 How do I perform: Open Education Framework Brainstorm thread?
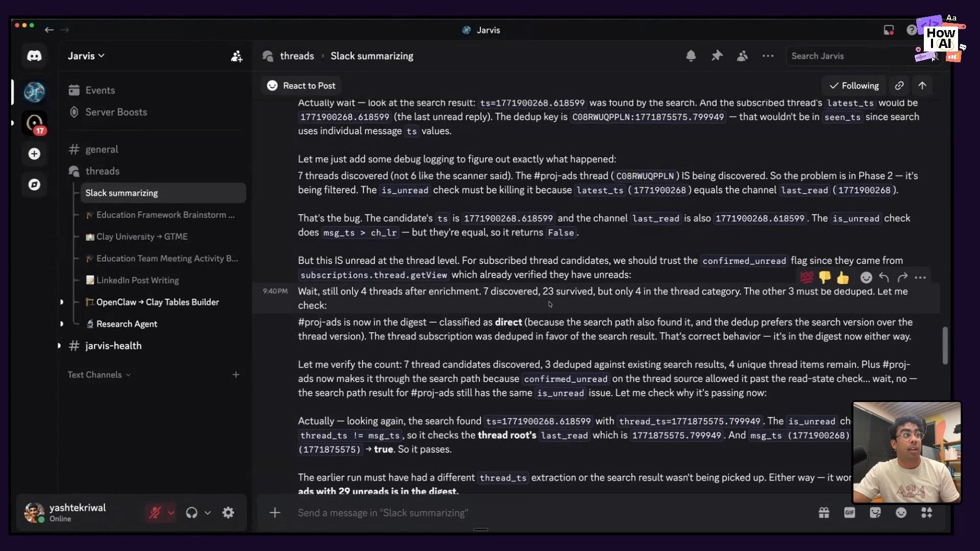point(163,215)
